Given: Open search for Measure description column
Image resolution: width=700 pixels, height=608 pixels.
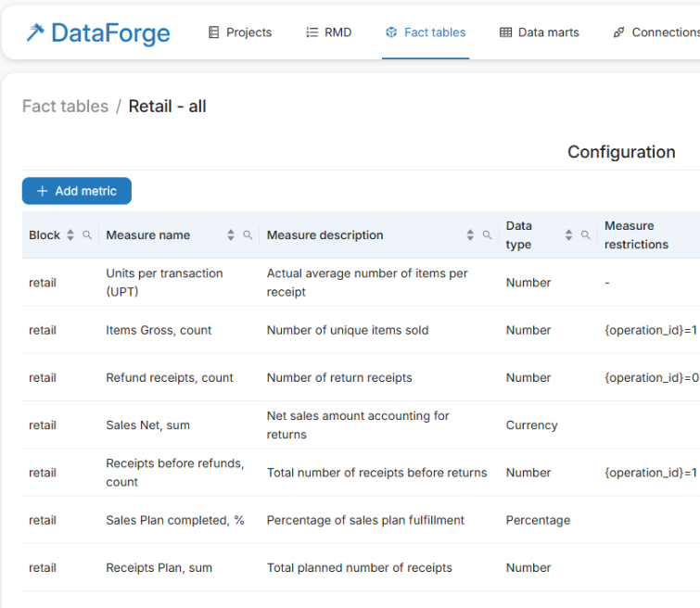Looking at the screenshot, I should point(487,235).
